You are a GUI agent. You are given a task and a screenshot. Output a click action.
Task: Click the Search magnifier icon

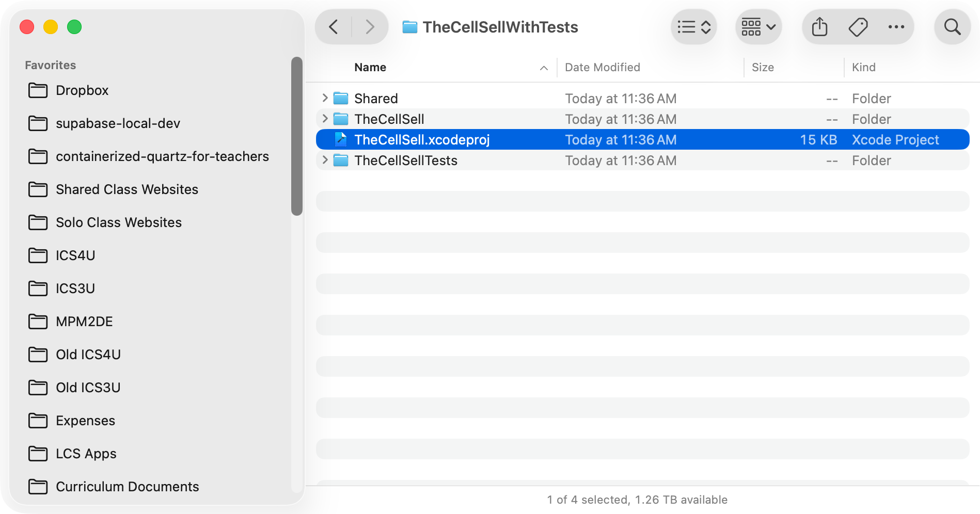pyautogui.click(x=952, y=27)
